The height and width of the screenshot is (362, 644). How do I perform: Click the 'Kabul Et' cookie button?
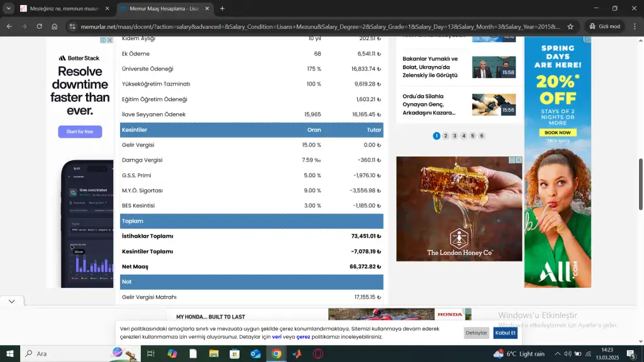pyautogui.click(x=505, y=332)
